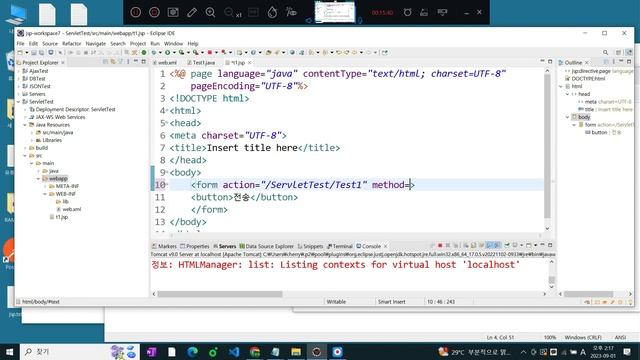Click the water drop icon on recorder bar
Viewport: 640px width, 360px height.
(x=272, y=12)
